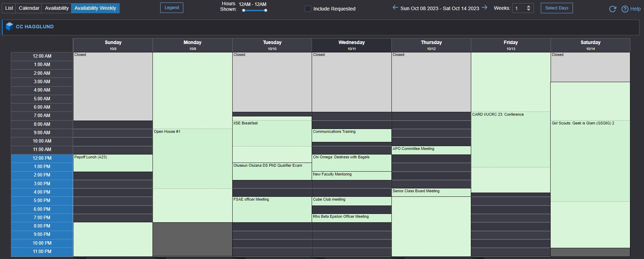Open the Cube Club meeting event
The width and height of the screenshot is (644, 259).
[351, 201]
